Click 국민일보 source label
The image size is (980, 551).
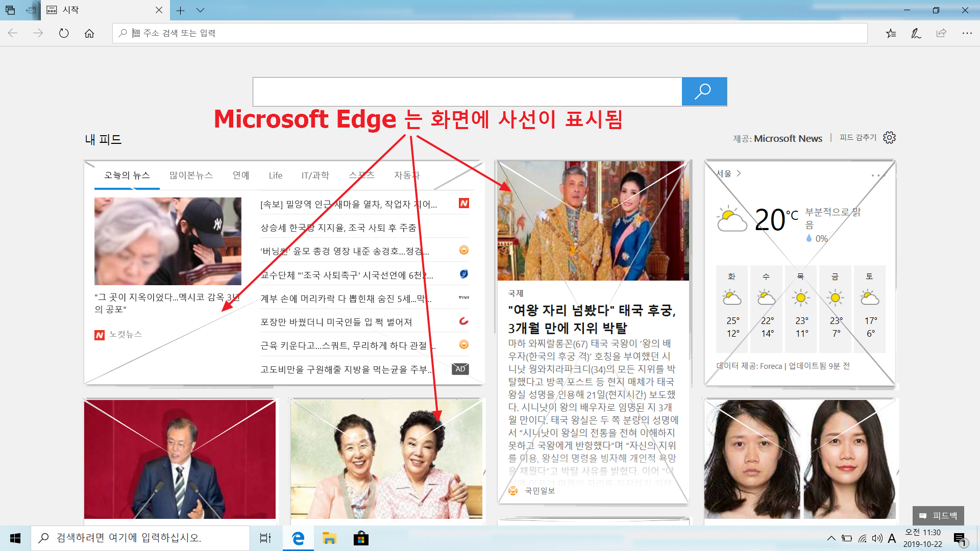click(540, 491)
